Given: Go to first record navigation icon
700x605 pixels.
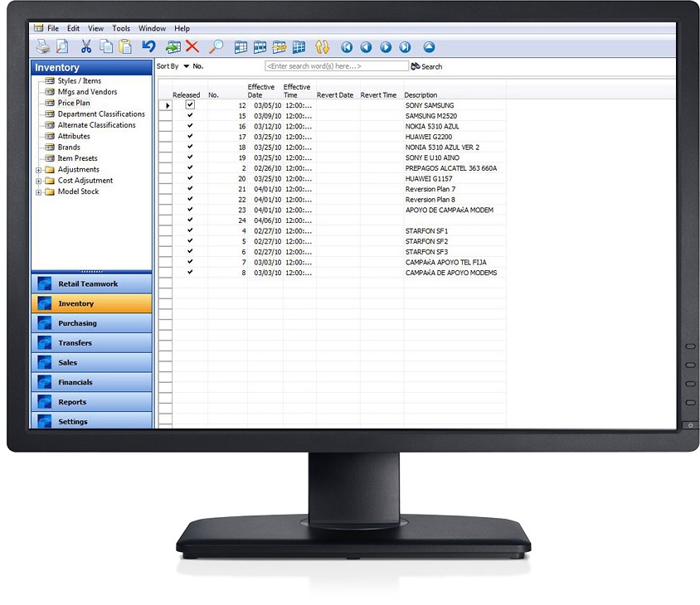Looking at the screenshot, I should point(347,47).
